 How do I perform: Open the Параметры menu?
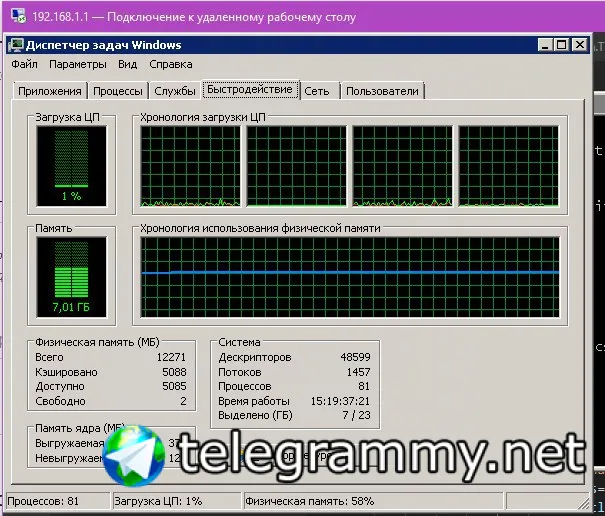tap(78, 64)
